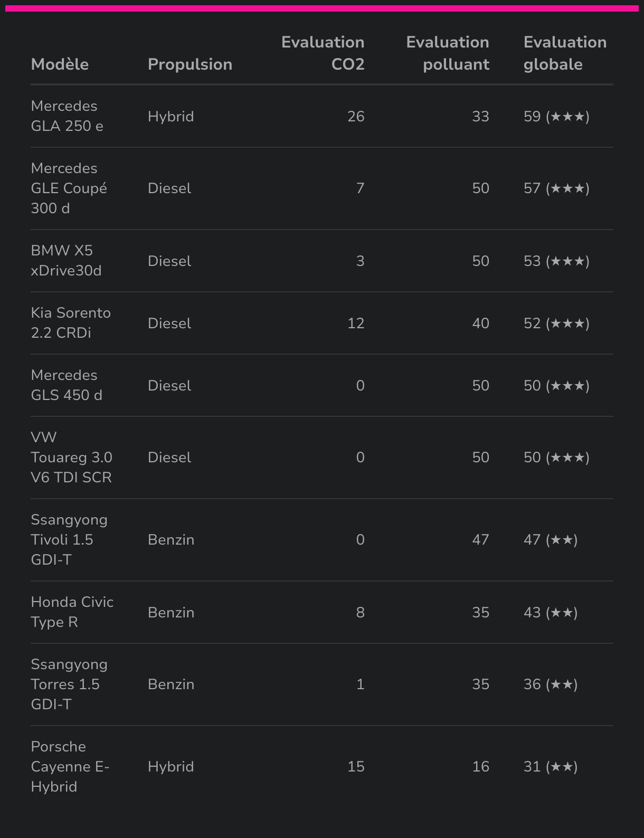644x838 pixels.
Task: Click the global rating 59 with three stars
Action: coord(556,116)
